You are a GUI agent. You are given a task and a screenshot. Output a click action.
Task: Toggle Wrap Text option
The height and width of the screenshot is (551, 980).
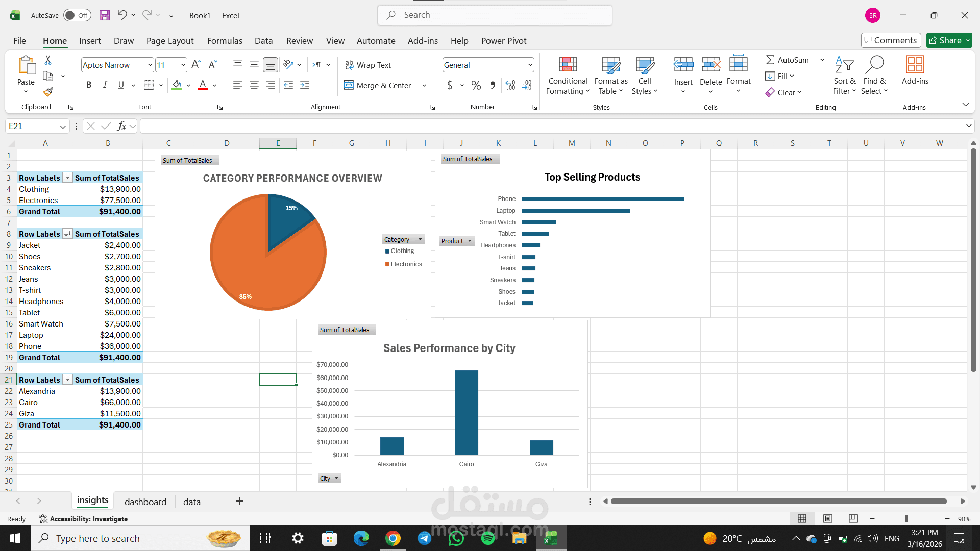pos(368,65)
